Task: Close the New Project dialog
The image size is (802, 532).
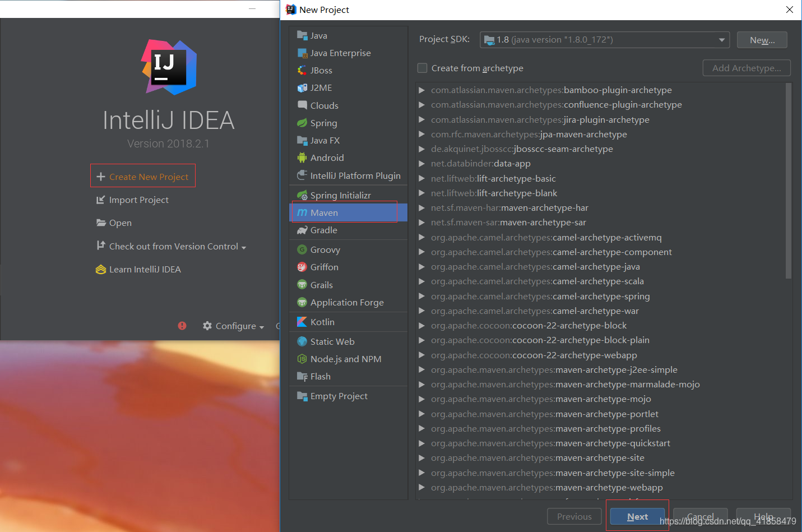Action: [790, 10]
